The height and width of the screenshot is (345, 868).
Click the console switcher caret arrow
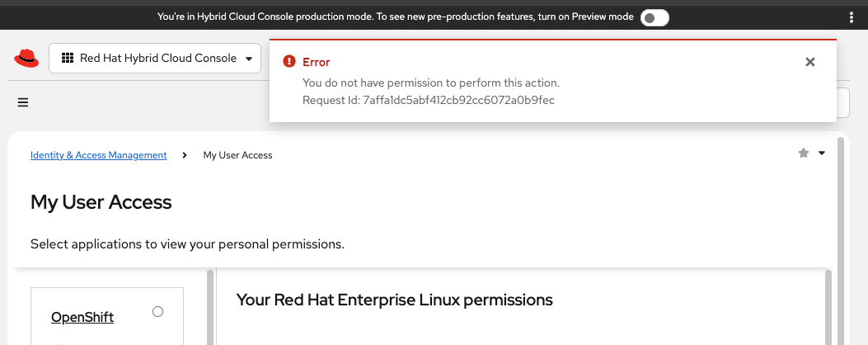pos(249,59)
